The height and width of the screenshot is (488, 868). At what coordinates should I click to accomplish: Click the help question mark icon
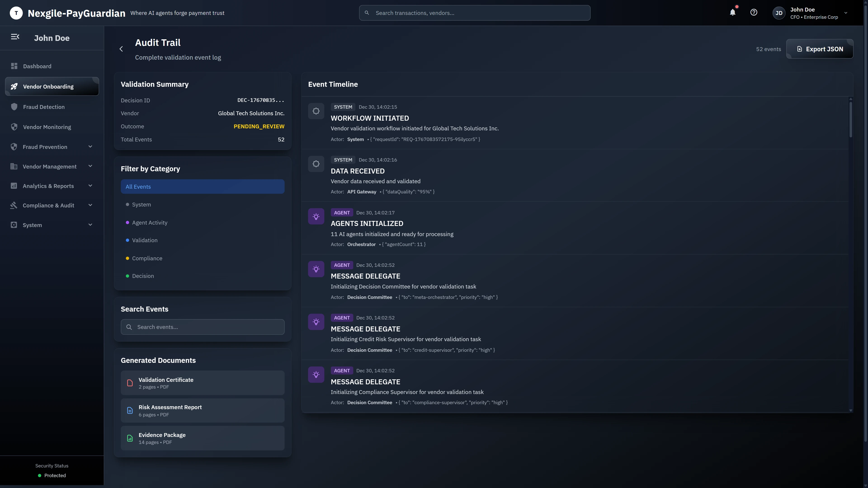[x=754, y=12]
